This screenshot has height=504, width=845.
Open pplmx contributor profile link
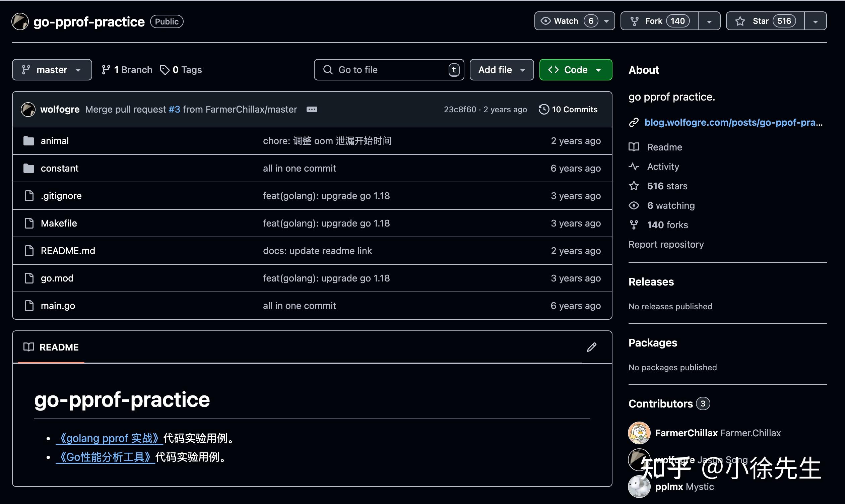[685, 486]
